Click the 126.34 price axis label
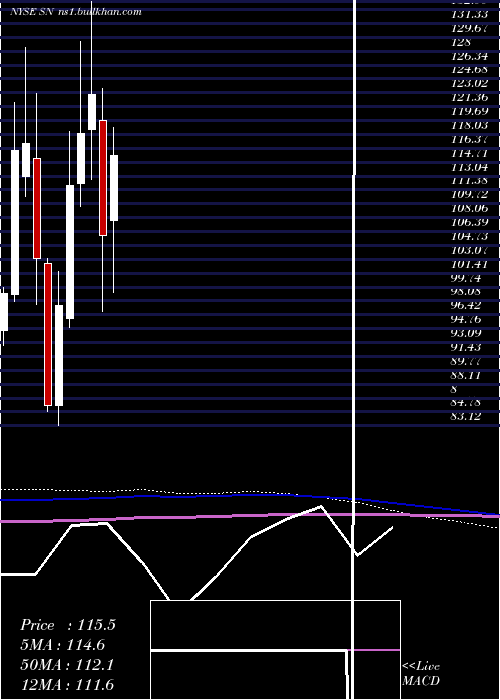The width and height of the screenshot is (500, 700). [x=470, y=56]
